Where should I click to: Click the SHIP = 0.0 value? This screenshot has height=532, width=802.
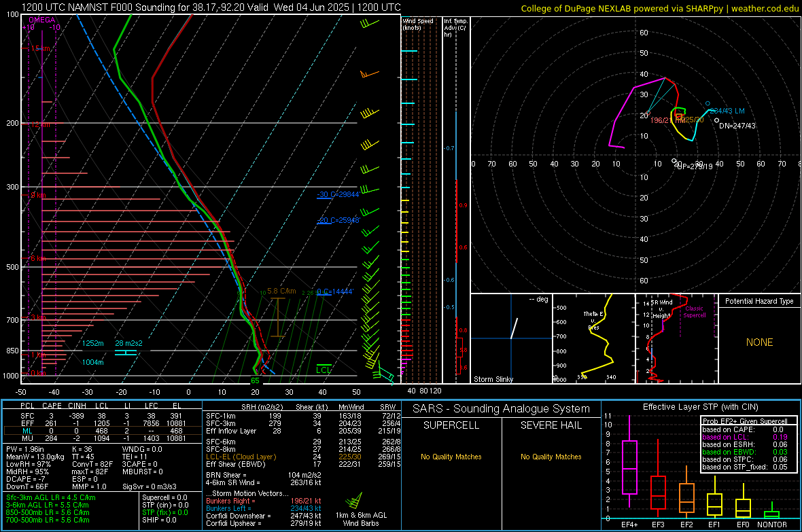[159, 520]
